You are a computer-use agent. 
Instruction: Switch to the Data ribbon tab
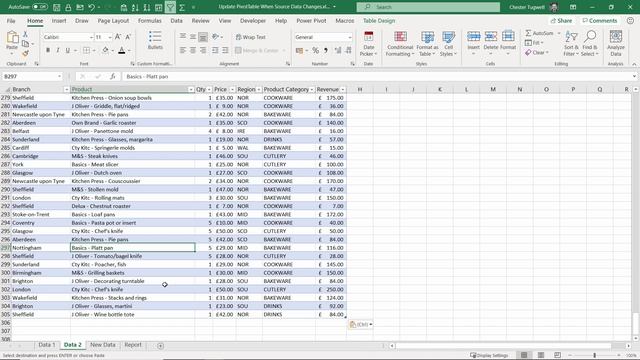[x=176, y=20]
